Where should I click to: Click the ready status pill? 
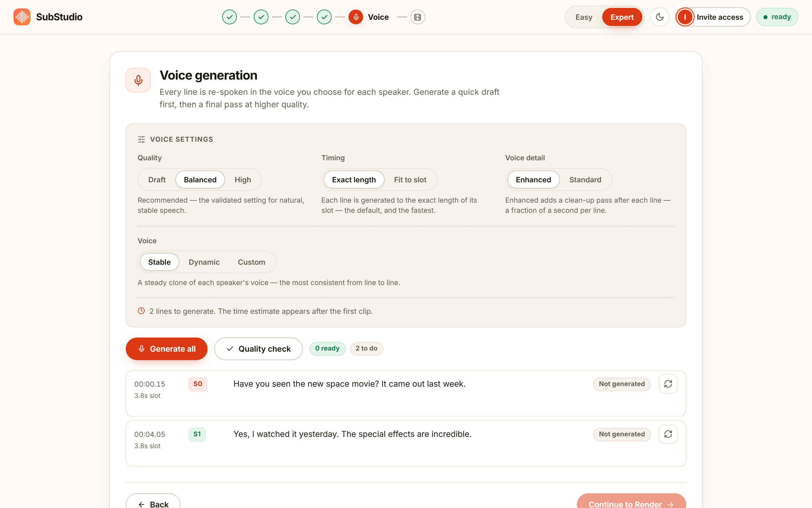pyautogui.click(x=777, y=17)
